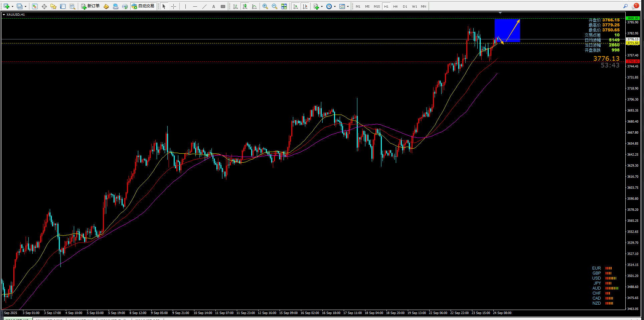
Task: Click the Zoom In magnifier icon
Action: click(265, 6)
